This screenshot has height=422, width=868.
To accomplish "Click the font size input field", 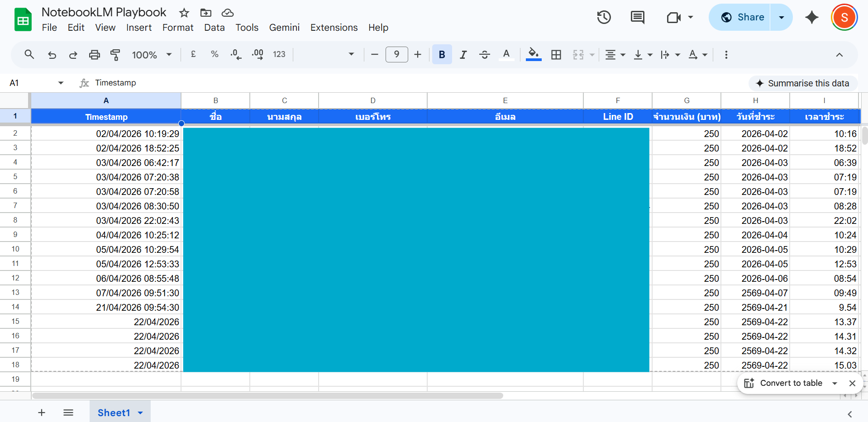I will coord(396,55).
